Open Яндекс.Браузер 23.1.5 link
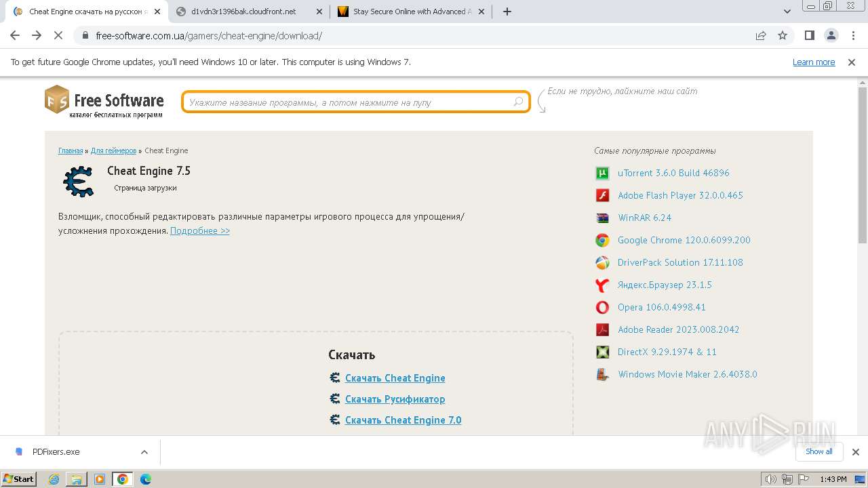Screen dimensions: 868x488 coord(665,285)
